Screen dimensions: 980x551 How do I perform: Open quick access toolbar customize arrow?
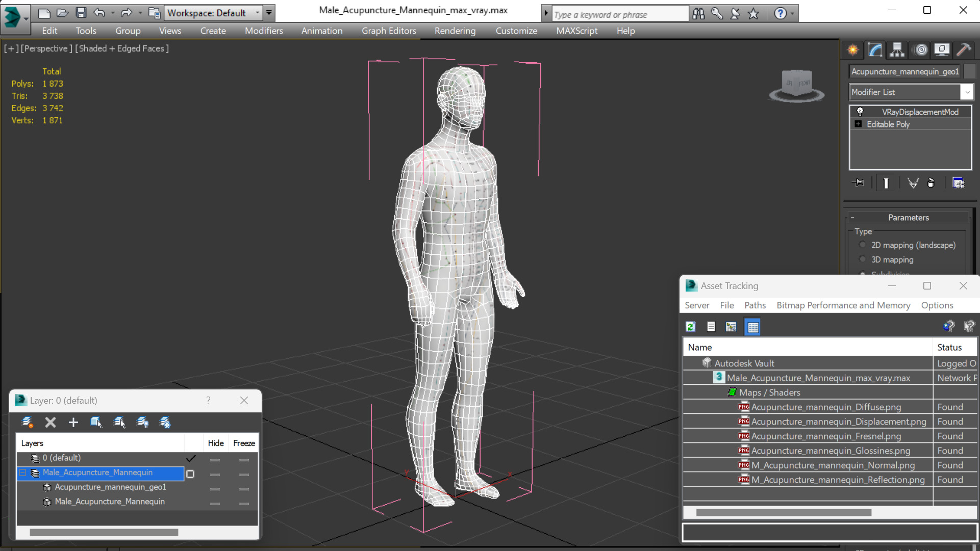click(269, 13)
